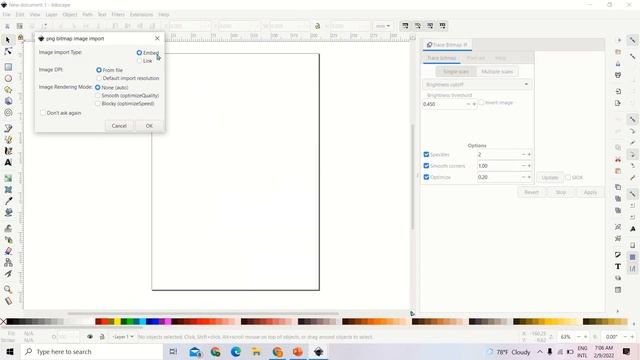Select the Calligraphy tool
This screenshot has width=640, height=360.
[x=8, y=151]
